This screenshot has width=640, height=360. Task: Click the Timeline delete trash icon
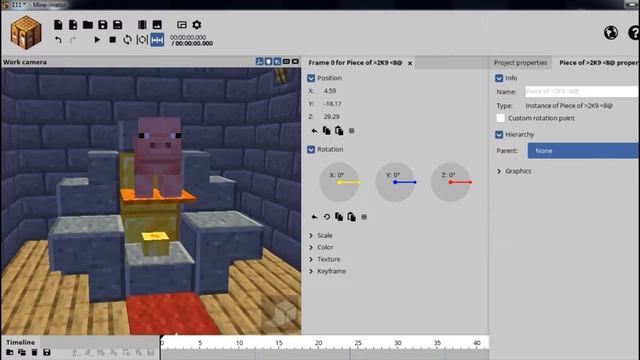pos(35,352)
